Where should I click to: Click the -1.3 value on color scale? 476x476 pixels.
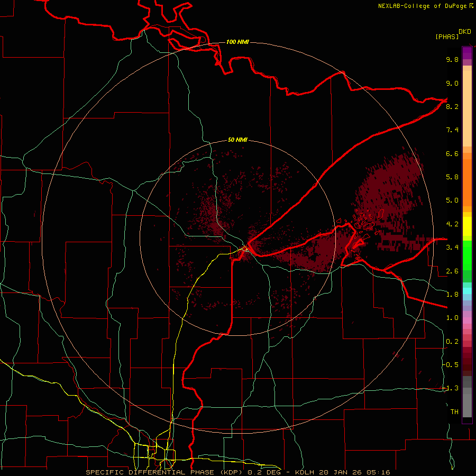tap(451, 388)
